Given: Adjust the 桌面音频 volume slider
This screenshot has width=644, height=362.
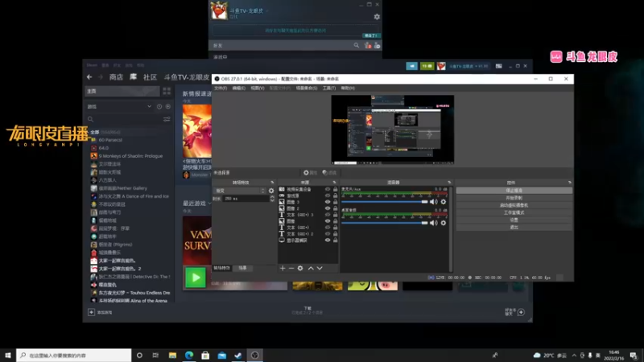Looking at the screenshot, I should (x=385, y=223).
